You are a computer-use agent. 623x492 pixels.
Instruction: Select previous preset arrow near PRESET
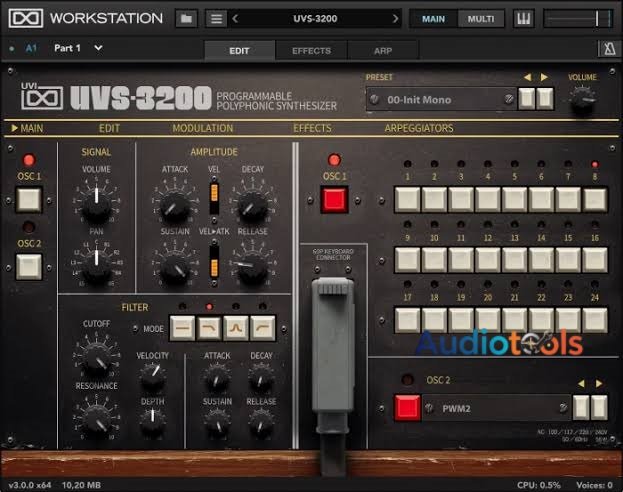click(x=527, y=77)
